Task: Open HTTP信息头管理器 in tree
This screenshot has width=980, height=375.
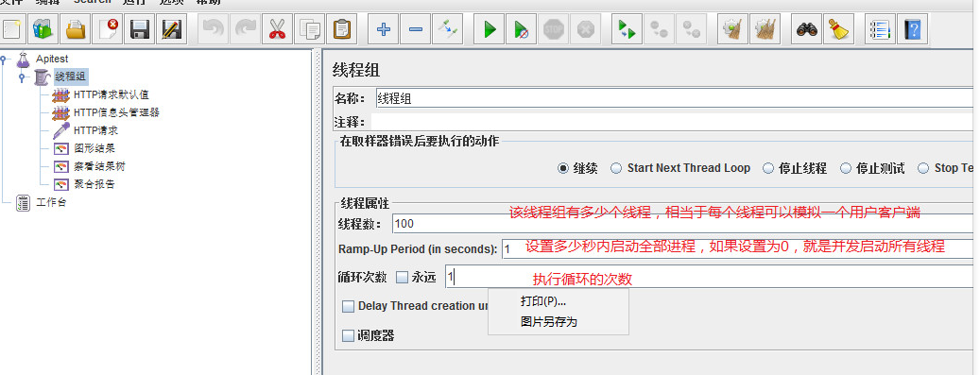Action: pyautogui.click(x=116, y=112)
